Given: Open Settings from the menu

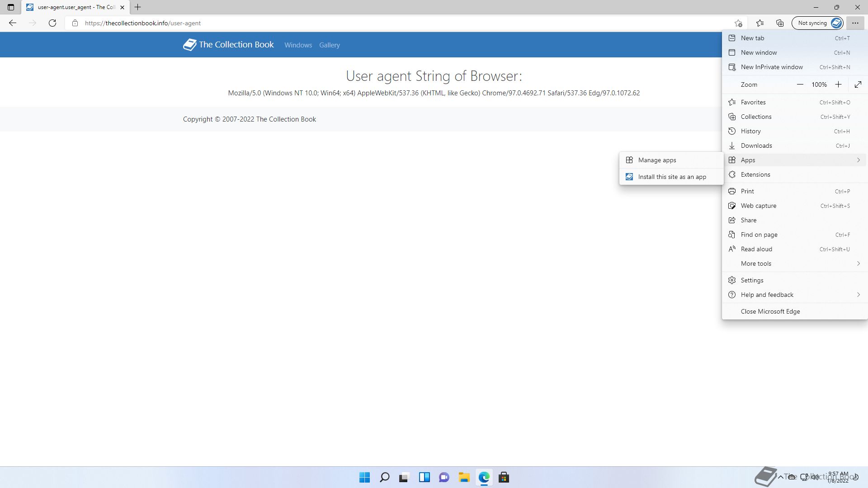Looking at the screenshot, I should coord(795,280).
